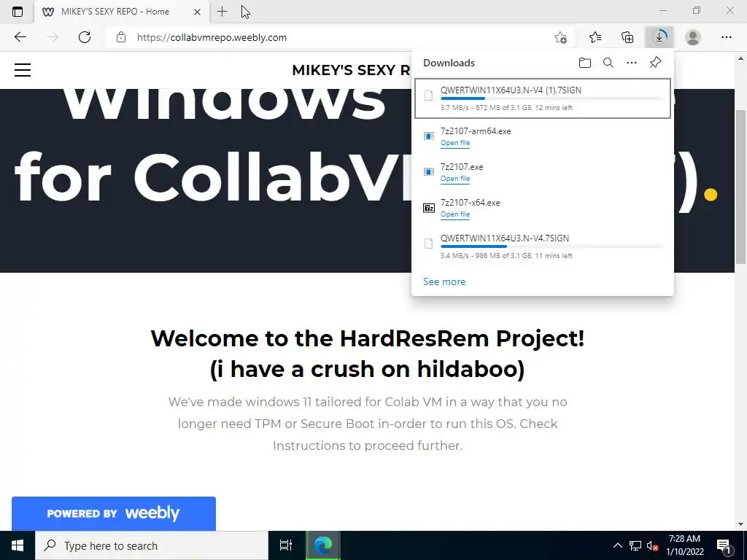Open a new browser tab
Screen dimensions: 747x560
pos(222,12)
